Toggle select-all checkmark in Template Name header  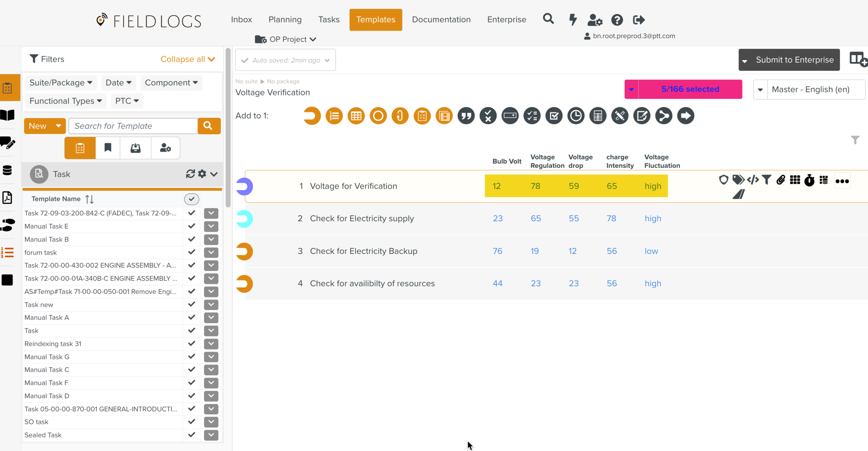point(191,199)
